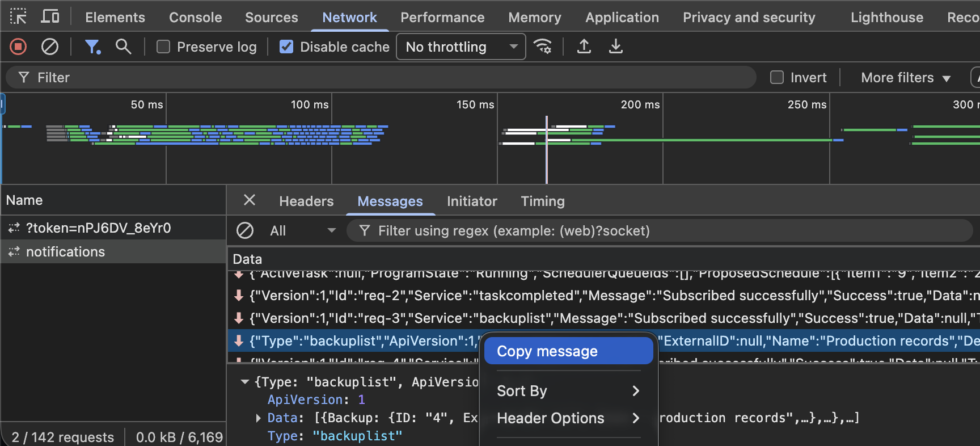Image resolution: width=980 pixels, height=446 pixels.
Task: Open the All message type dropdown
Action: coord(302,231)
